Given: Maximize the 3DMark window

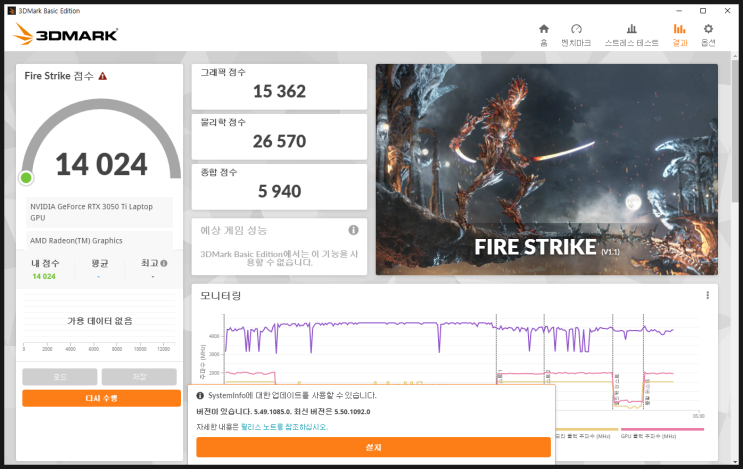Looking at the screenshot, I should coord(703,10).
